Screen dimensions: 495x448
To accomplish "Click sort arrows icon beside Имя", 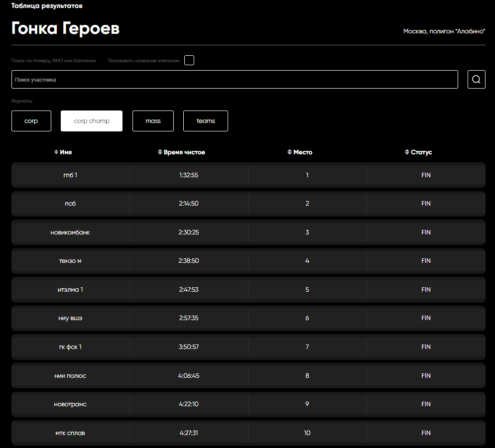I will [56, 152].
